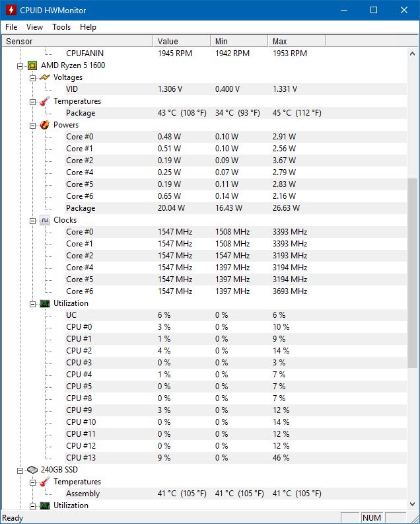Viewport: 420px width, 524px height.
Task: Collapse the Clocks tree section
Action: click(x=32, y=220)
